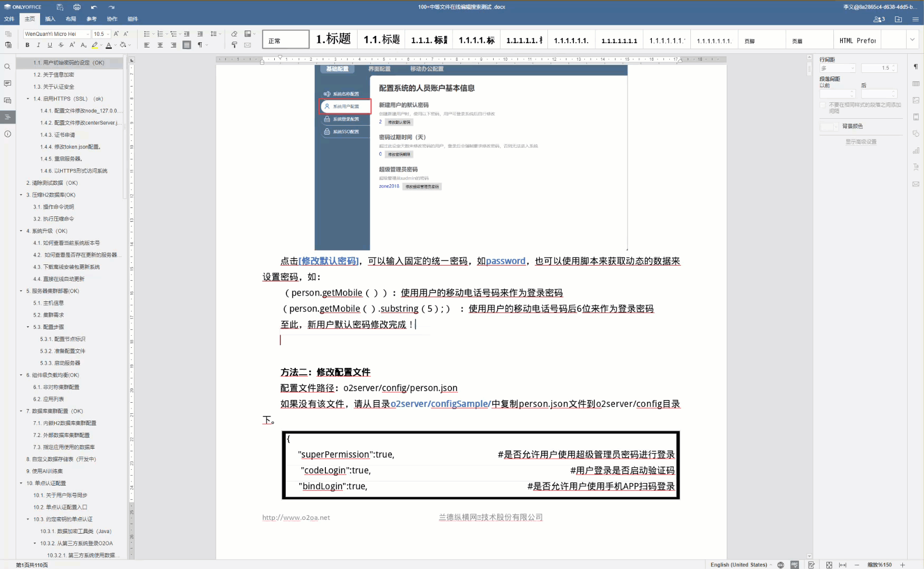Clear formatting with the eraser icon
Image resolution: width=924 pixels, height=569 pixels.
coord(234,34)
